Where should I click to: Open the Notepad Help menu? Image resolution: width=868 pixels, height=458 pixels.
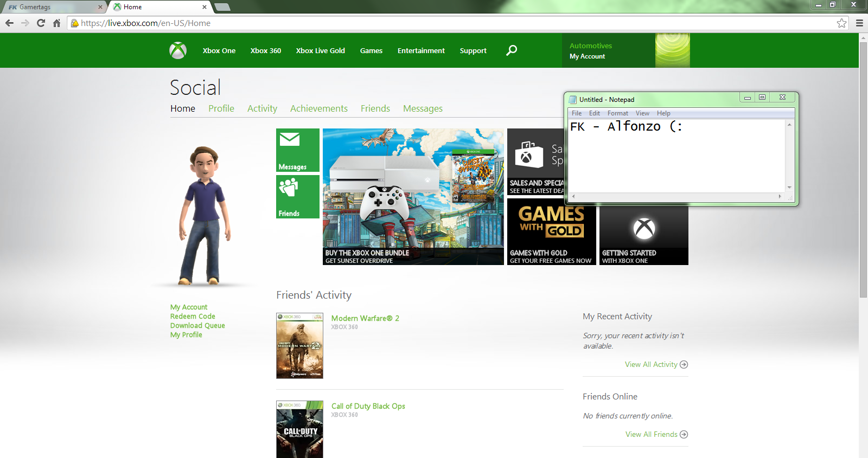(663, 113)
